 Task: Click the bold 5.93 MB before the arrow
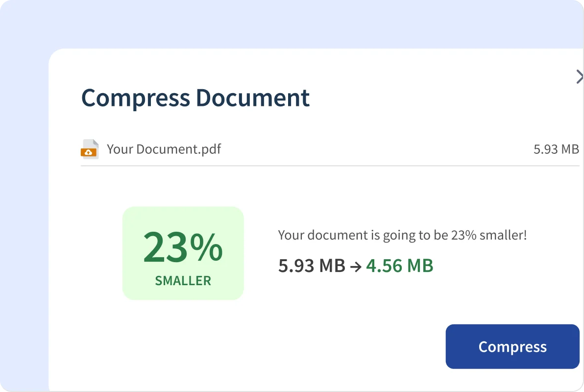coord(312,265)
